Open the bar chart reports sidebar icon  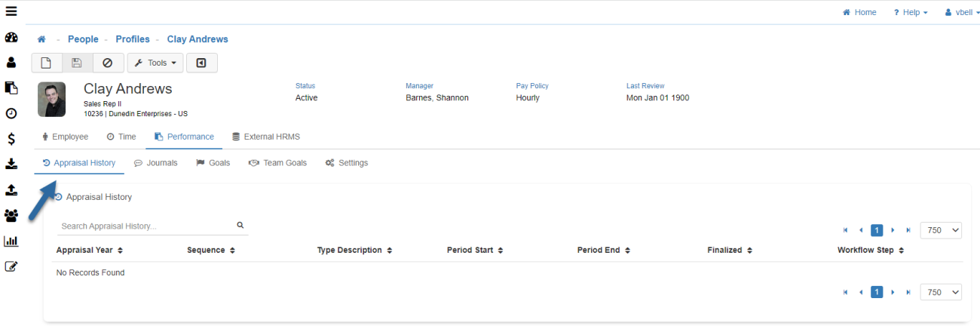click(x=11, y=241)
